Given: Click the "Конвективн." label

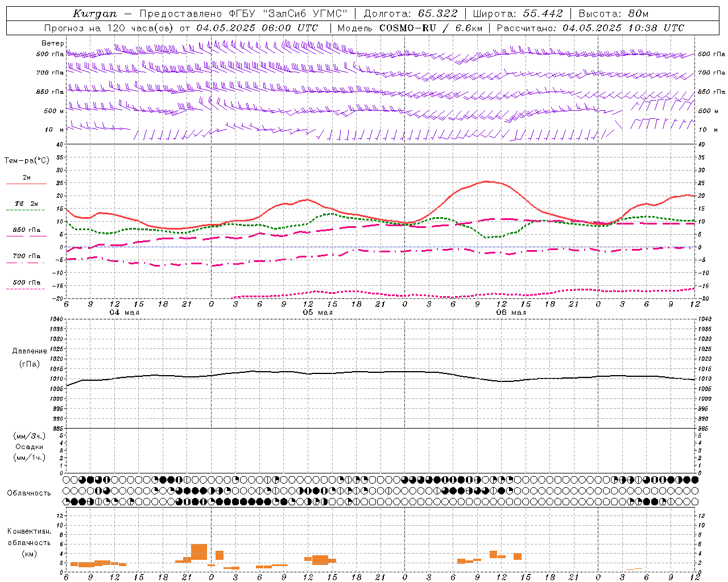Looking at the screenshot, I should coord(29,531).
